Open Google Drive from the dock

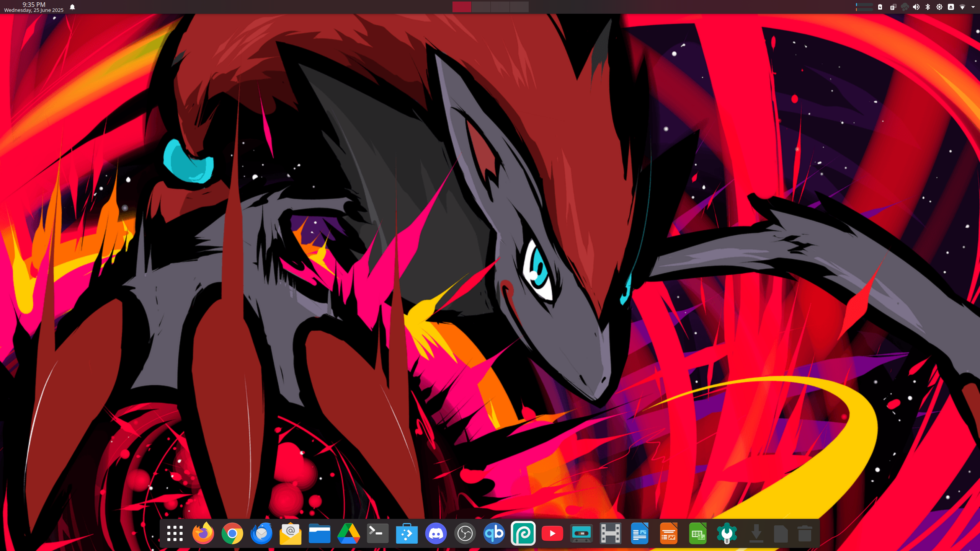pos(349,533)
